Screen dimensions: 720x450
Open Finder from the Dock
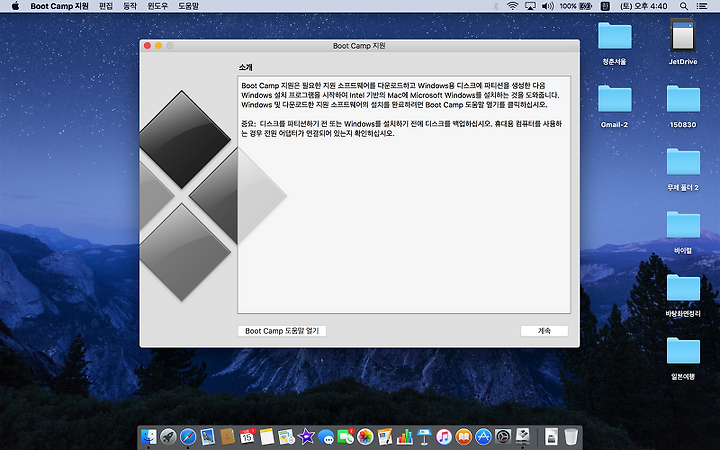point(148,436)
